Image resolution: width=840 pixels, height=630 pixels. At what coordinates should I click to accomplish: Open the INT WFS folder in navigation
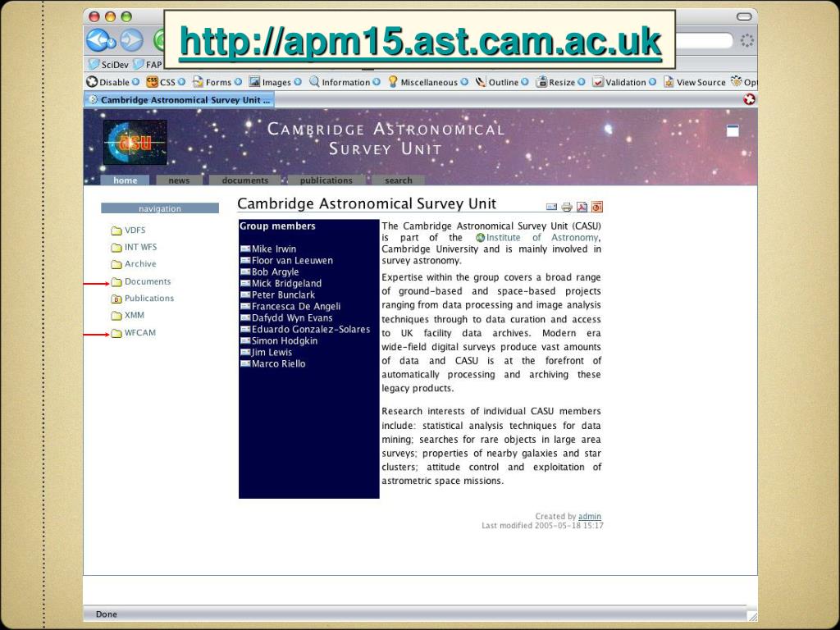[x=134, y=247]
